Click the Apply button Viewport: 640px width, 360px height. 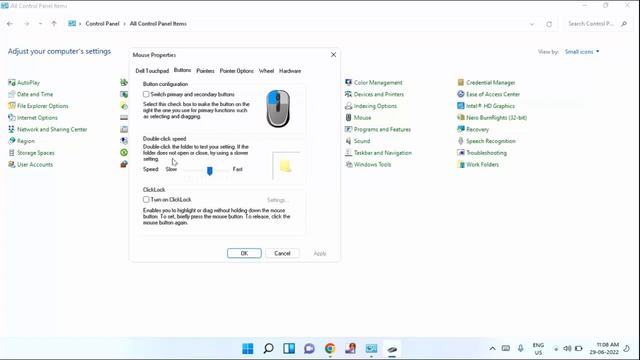coord(320,253)
